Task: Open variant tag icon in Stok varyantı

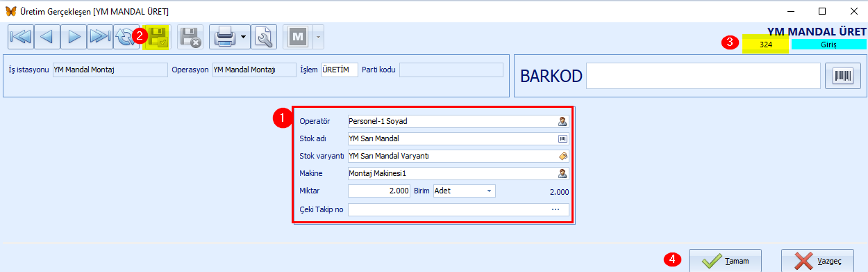Action: [562, 156]
